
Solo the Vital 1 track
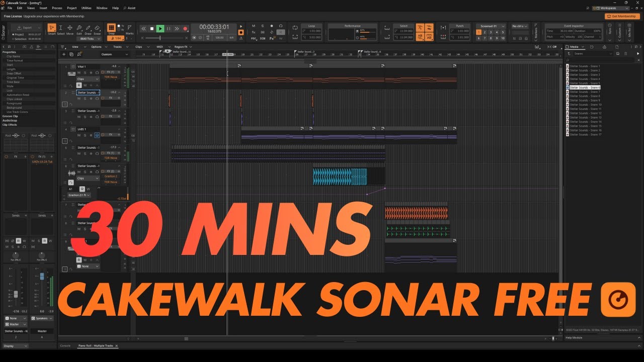pos(85,73)
